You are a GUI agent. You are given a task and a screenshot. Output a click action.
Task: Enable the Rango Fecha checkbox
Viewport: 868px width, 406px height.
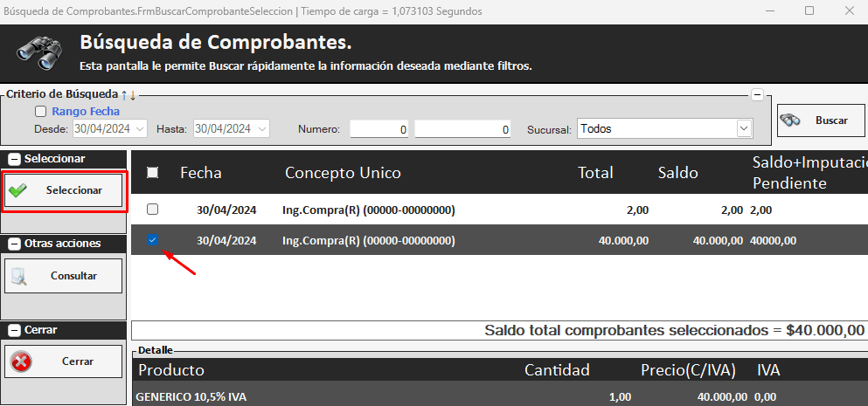pos(40,112)
